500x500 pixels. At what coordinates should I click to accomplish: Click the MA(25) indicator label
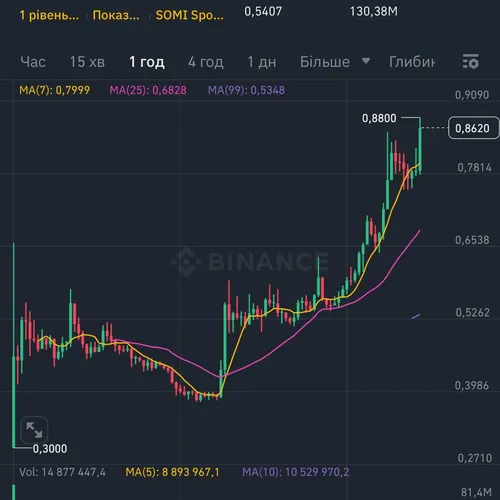(x=148, y=90)
